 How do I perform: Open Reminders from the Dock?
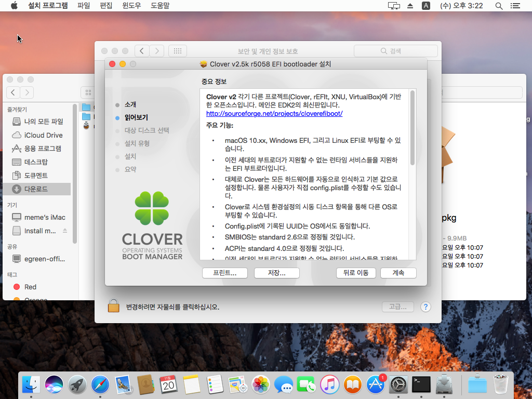click(x=215, y=385)
